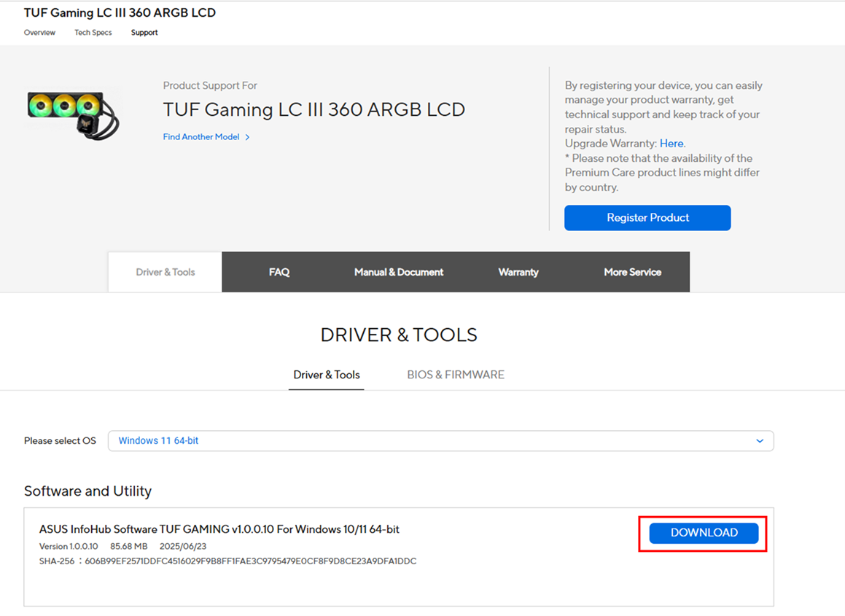Click the Please select OS label
This screenshot has height=616, width=845.
coord(60,441)
